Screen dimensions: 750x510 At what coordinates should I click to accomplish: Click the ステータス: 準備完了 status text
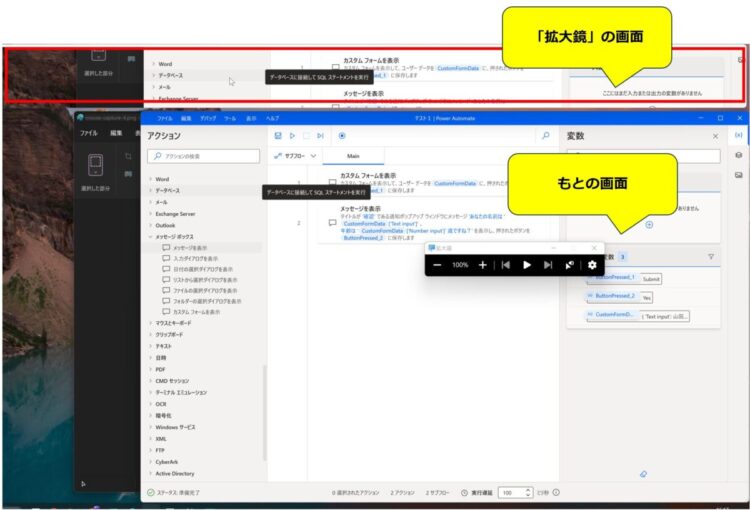click(178, 493)
